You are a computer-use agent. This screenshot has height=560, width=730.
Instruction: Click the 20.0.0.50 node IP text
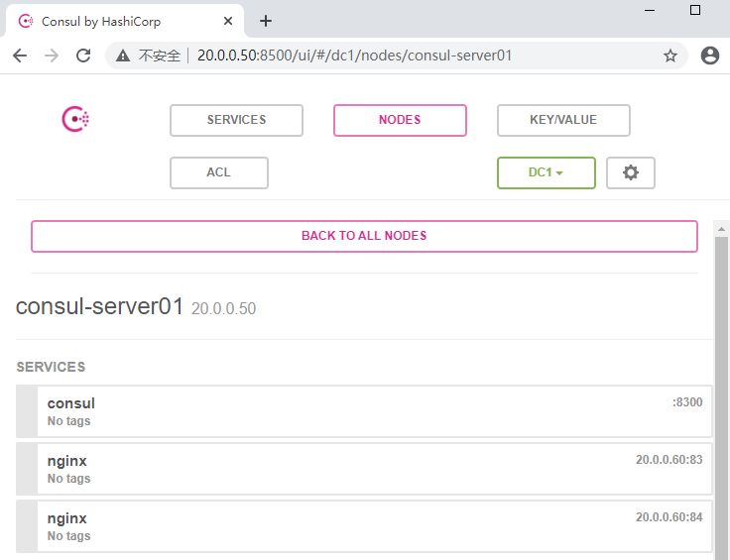click(223, 309)
